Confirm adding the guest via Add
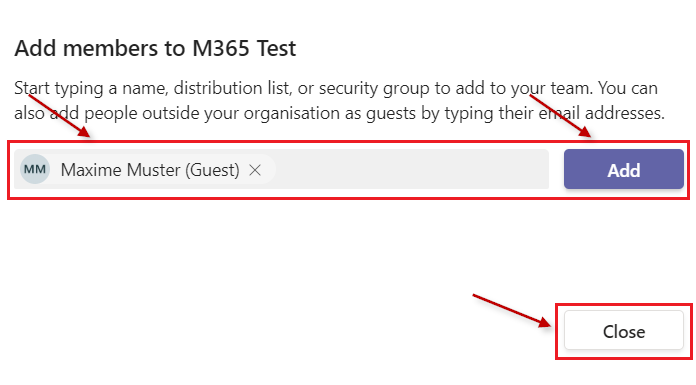 point(624,169)
